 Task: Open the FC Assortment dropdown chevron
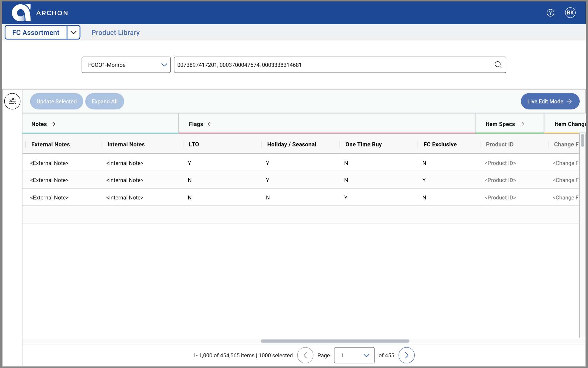tap(73, 33)
